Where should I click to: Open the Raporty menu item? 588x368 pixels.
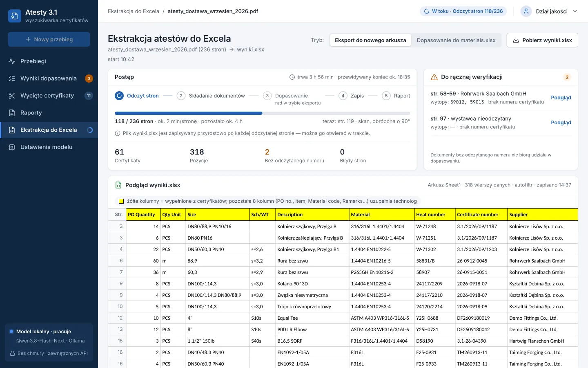(x=49, y=113)
